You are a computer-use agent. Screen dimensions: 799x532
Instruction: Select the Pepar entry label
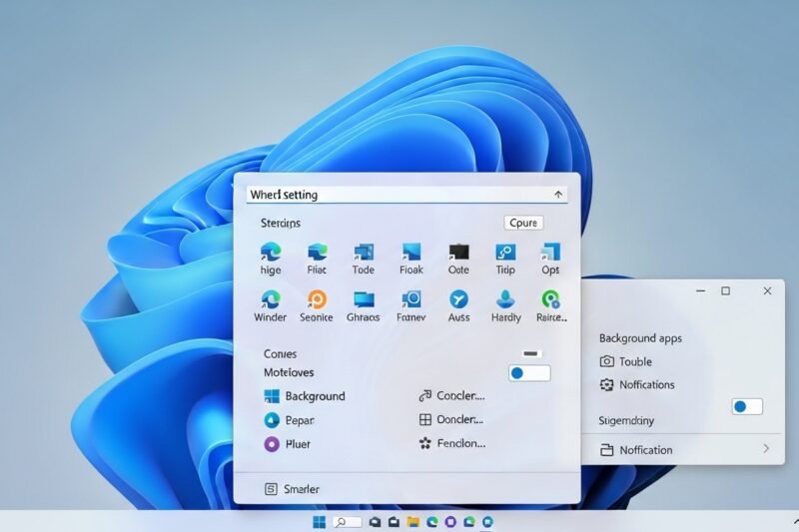point(300,420)
